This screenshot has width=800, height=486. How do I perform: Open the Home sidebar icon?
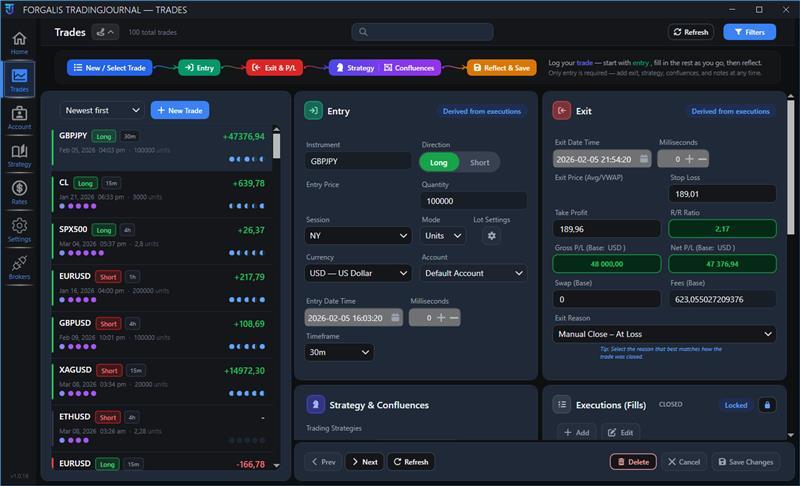[19, 42]
